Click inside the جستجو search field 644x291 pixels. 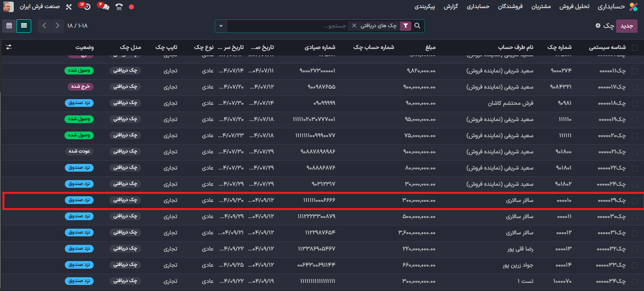(x=288, y=26)
